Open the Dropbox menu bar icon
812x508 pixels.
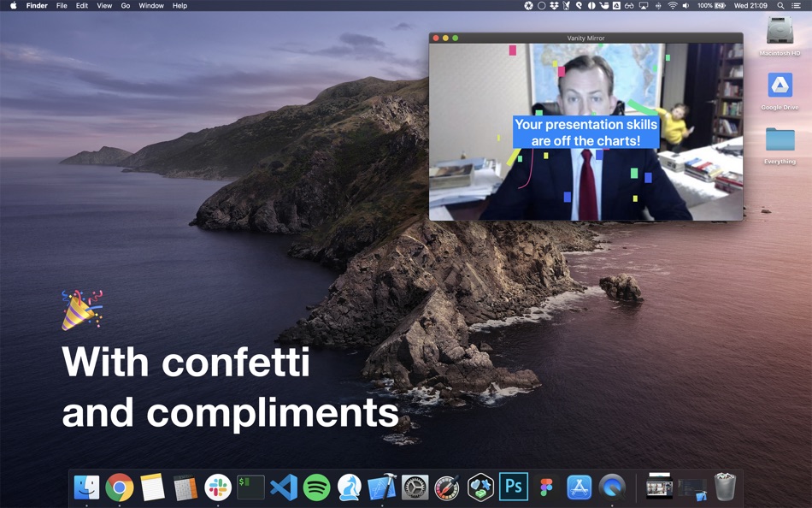pyautogui.click(x=554, y=6)
